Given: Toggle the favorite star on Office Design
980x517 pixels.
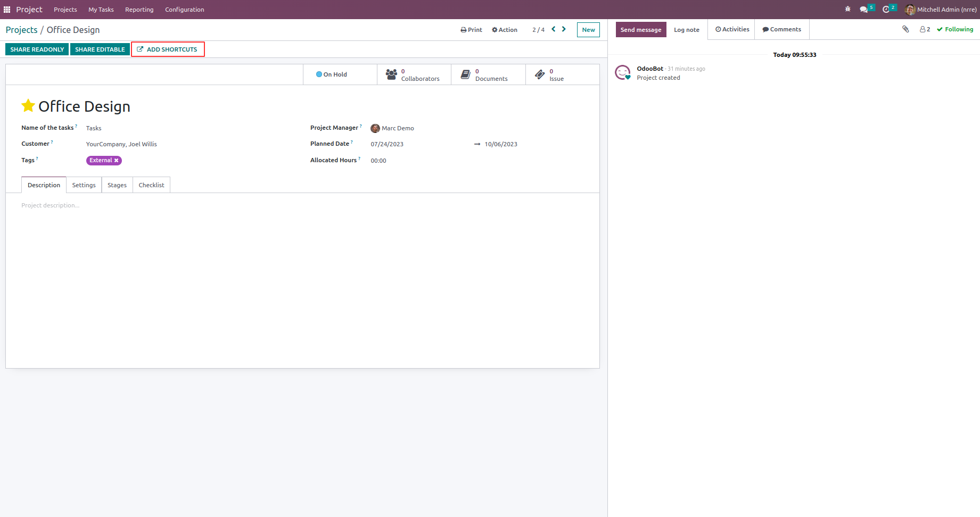Looking at the screenshot, I should [28, 106].
